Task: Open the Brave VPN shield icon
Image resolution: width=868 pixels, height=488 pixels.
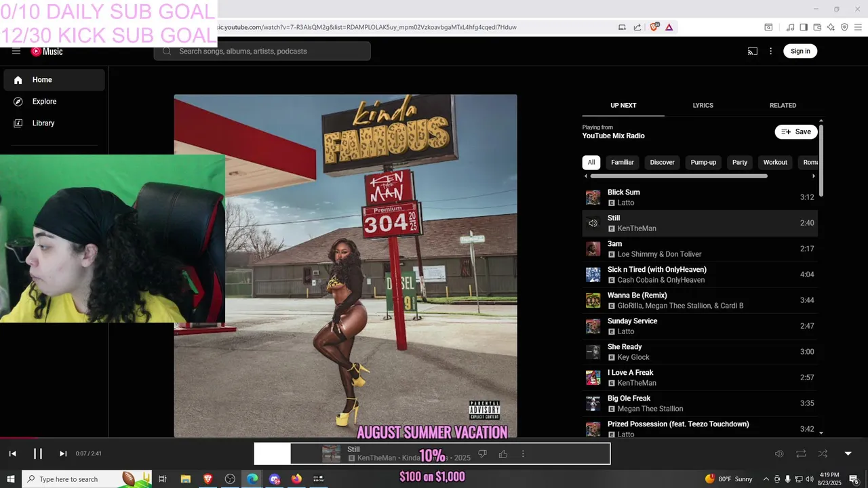Action: click(844, 27)
